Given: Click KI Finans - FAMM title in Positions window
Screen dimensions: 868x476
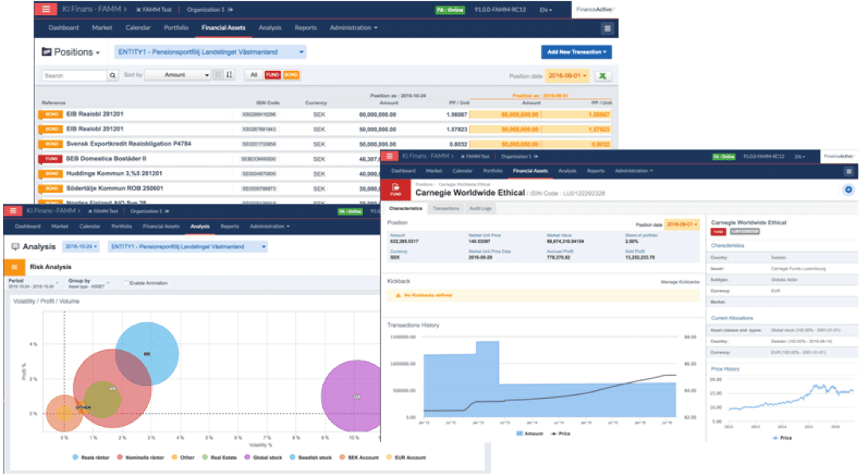Looking at the screenshot, I should 93,10.
